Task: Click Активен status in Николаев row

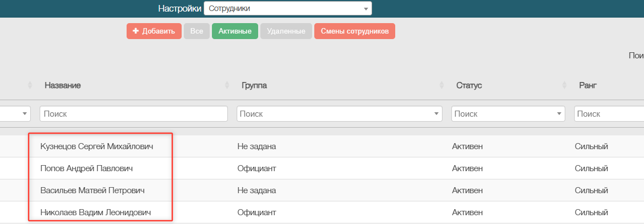Action: 467,213
